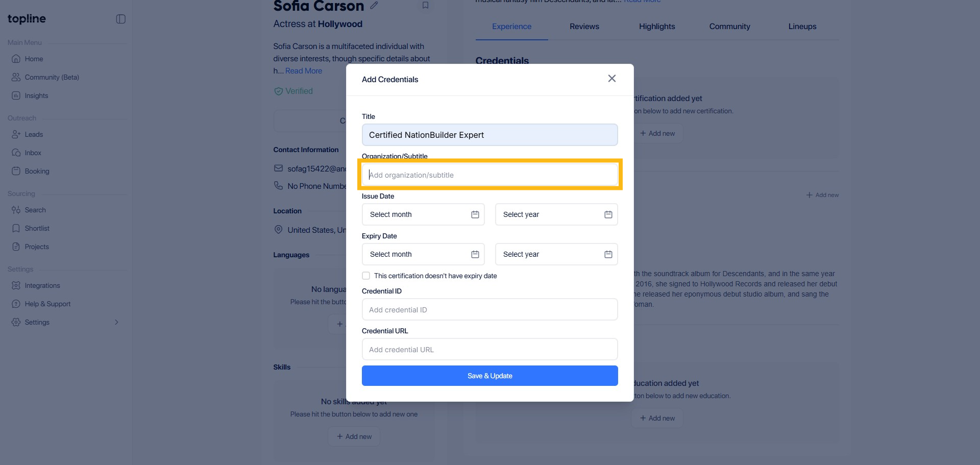Click the Credential ID input field

click(x=489, y=309)
